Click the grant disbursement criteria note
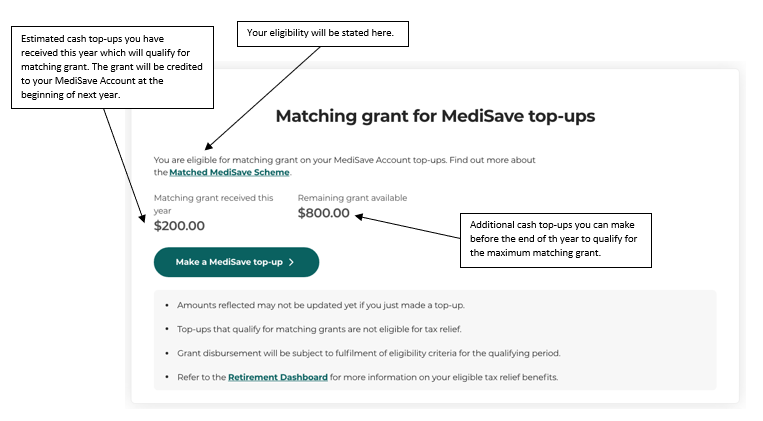The width and height of the screenshot is (763, 421). 368,353
